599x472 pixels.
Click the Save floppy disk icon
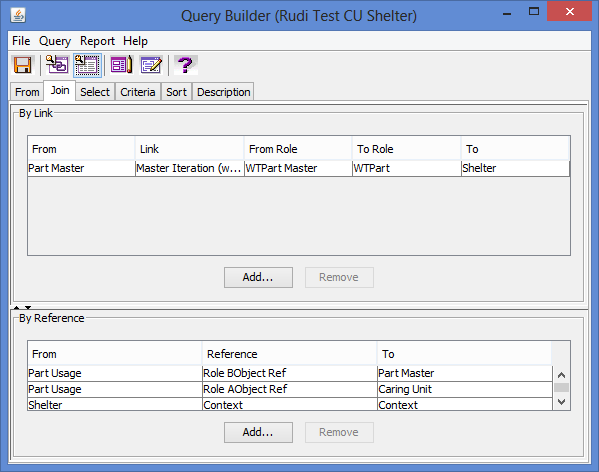[23, 65]
